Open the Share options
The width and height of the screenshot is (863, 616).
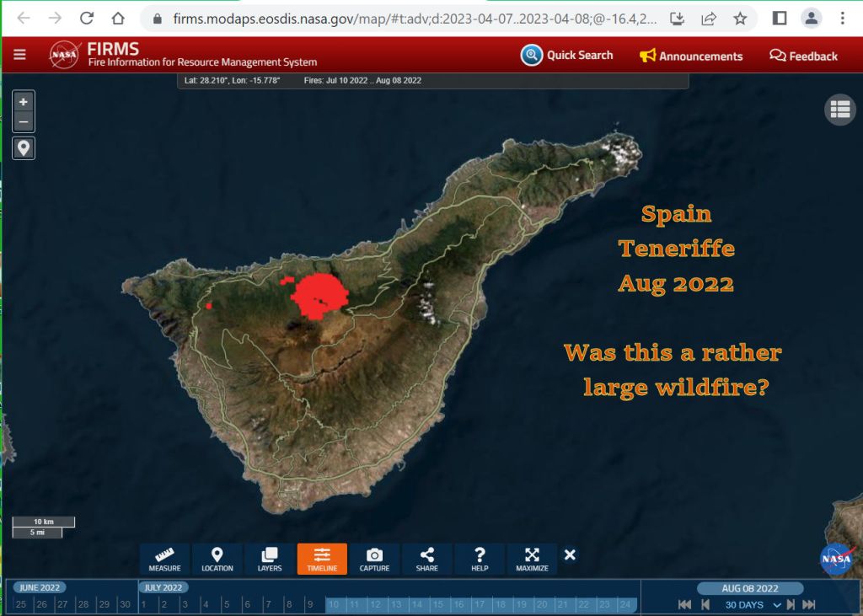point(426,559)
